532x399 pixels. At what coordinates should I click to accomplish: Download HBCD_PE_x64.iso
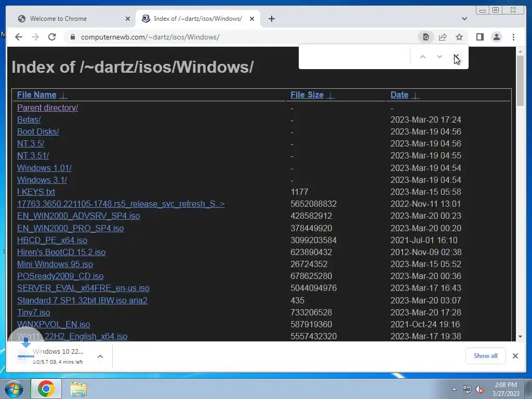pos(52,240)
